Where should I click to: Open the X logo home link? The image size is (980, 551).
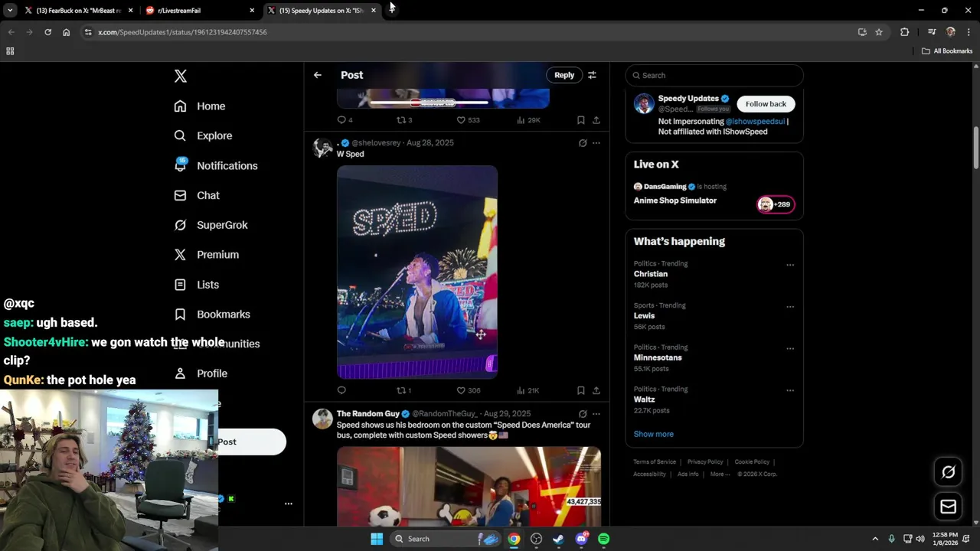click(x=181, y=76)
